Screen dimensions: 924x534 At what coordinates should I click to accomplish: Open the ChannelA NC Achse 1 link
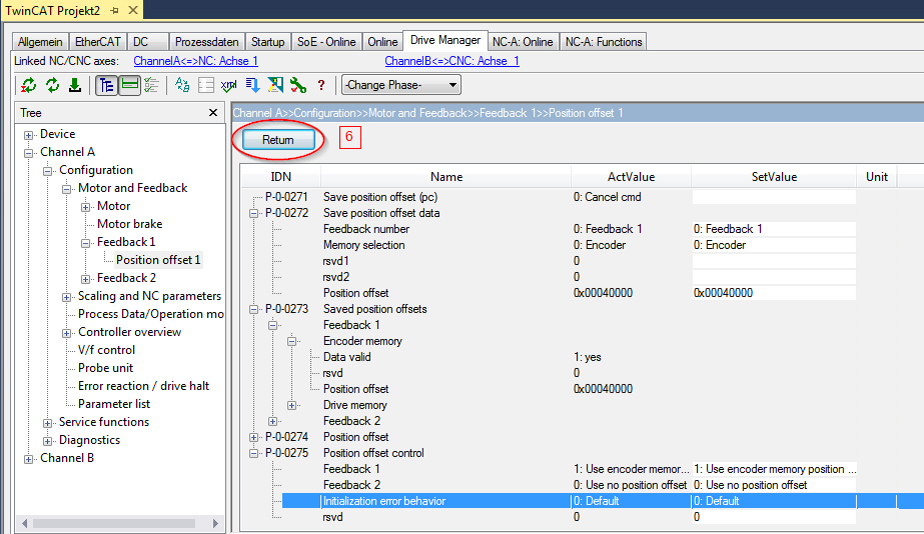point(196,61)
